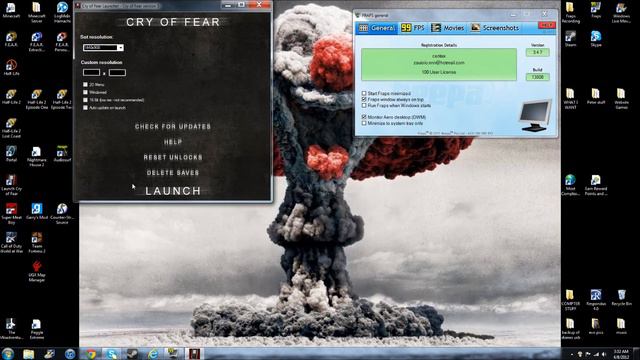Select the Fraps Recording folder icon
The image size is (640, 360).
(x=570, y=12)
